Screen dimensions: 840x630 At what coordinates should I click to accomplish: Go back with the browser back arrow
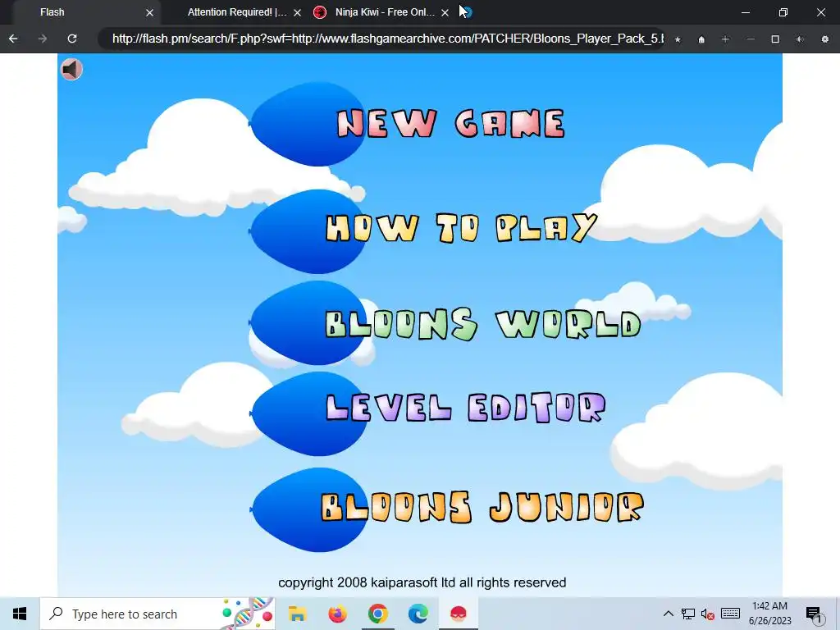coord(13,39)
